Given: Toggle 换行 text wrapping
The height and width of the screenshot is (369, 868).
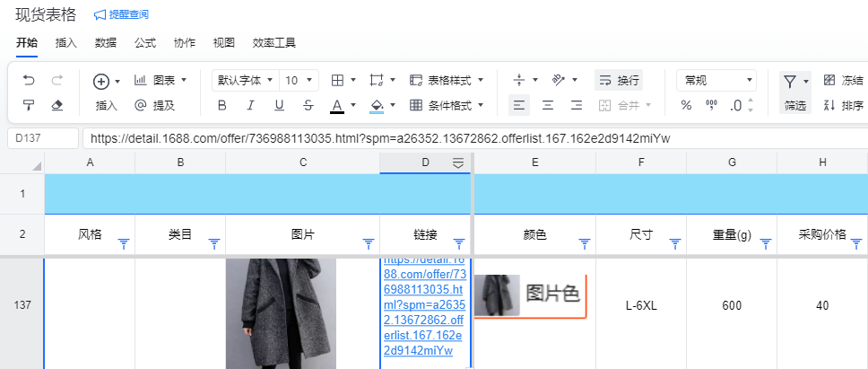Looking at the screenshot, I should tap(619, 80).
